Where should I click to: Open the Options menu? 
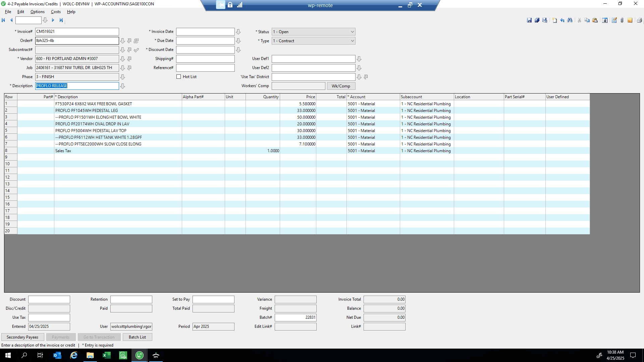38,12
